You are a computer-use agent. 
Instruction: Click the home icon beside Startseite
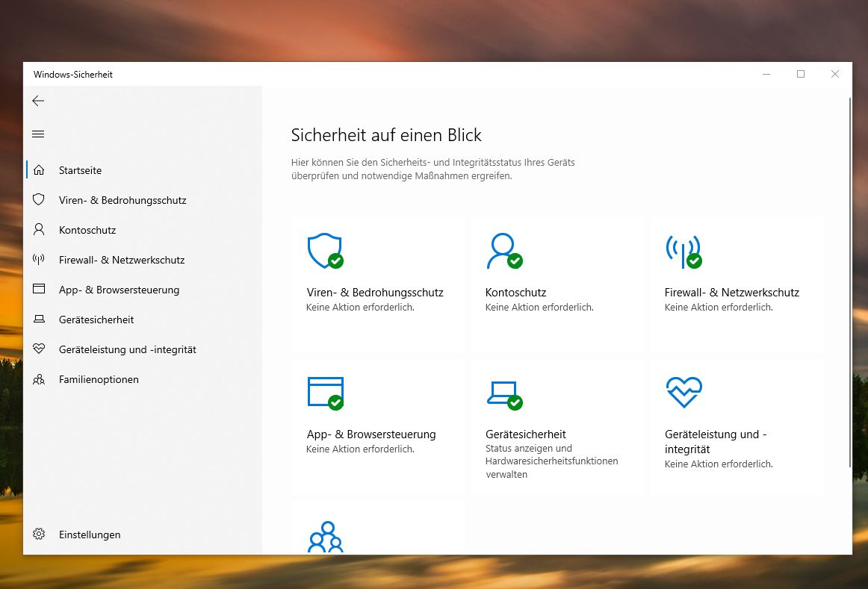(39, 169)
